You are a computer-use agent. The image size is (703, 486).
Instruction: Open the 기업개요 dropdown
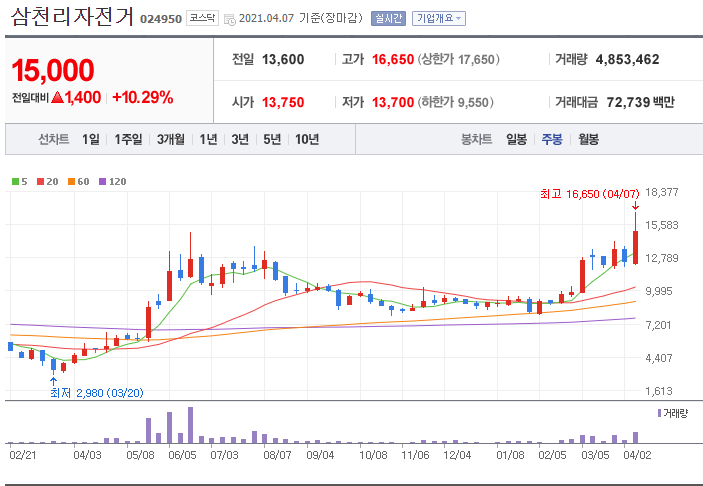click(439, 18)
